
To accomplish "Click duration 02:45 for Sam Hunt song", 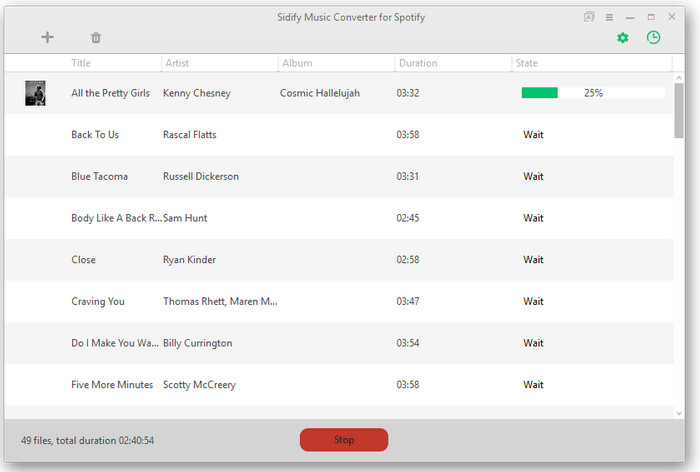I will coord(408,218).
